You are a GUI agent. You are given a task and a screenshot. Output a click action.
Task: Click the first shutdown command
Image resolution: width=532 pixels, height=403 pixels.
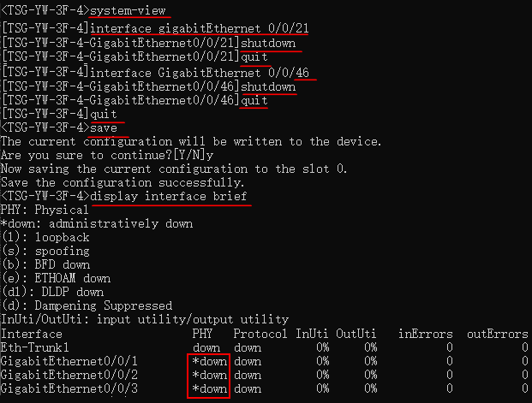tap(268, 43)
